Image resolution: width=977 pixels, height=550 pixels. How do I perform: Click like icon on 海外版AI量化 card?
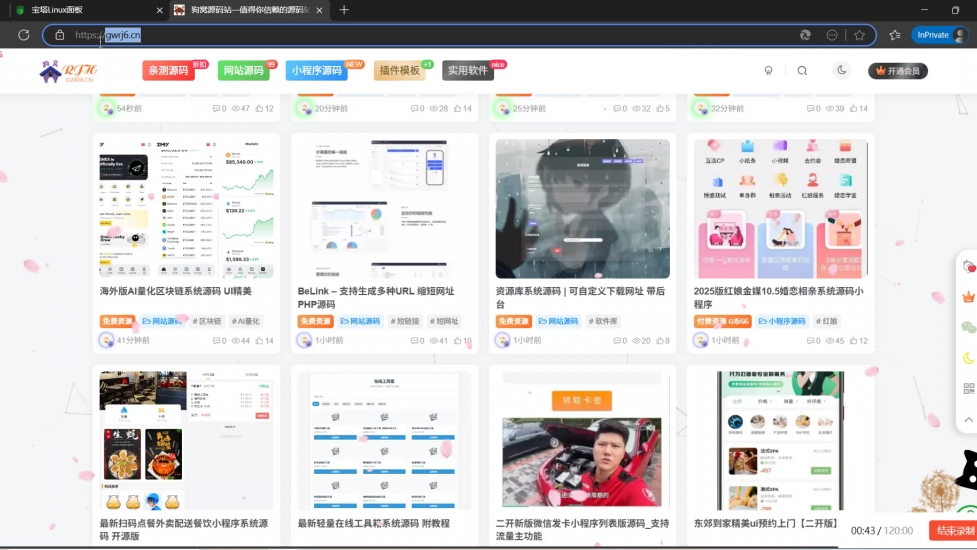pyautogui.click(x=259, y=341)
